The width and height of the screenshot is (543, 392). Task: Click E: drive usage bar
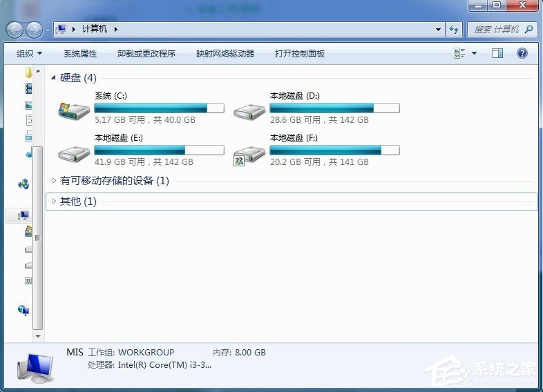[x=160, y=150]
